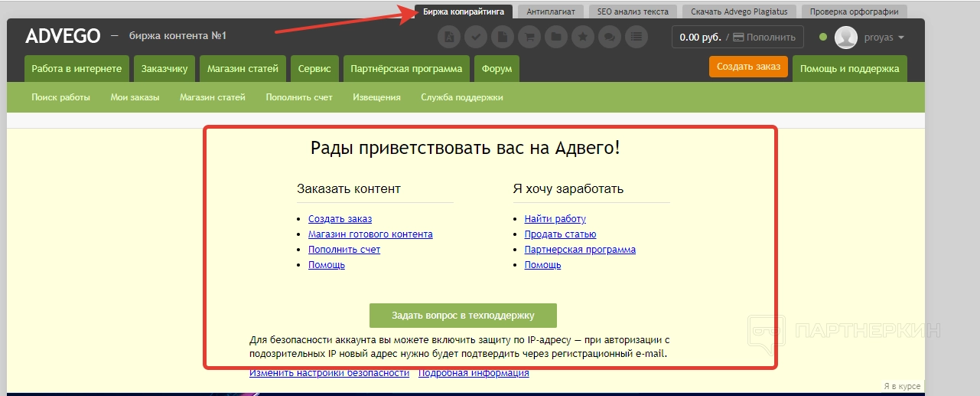
Task: Switch to Антиплагиат tab
Action: 551,11
